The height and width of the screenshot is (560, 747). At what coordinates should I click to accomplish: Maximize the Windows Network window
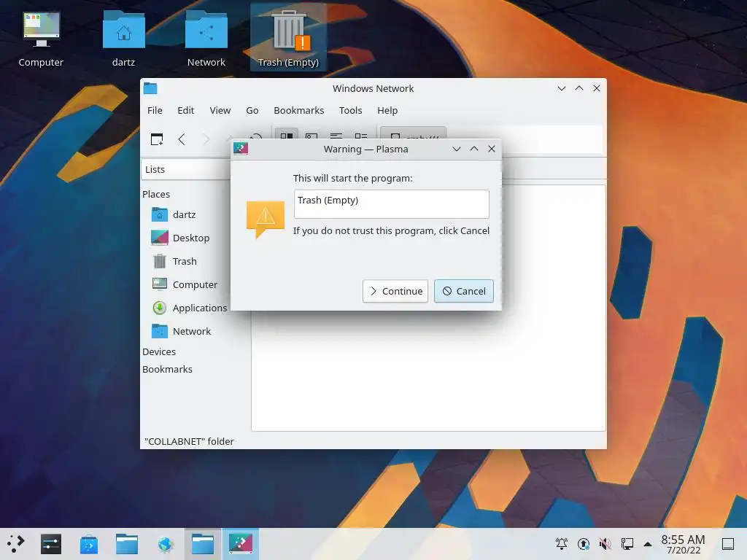[579, 88]
